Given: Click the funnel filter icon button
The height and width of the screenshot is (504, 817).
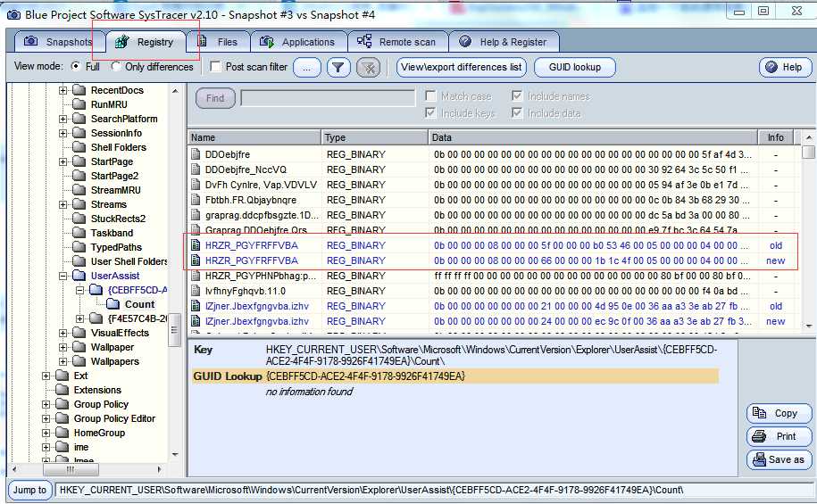Looking at the screenshot, I should coord(338,67).
